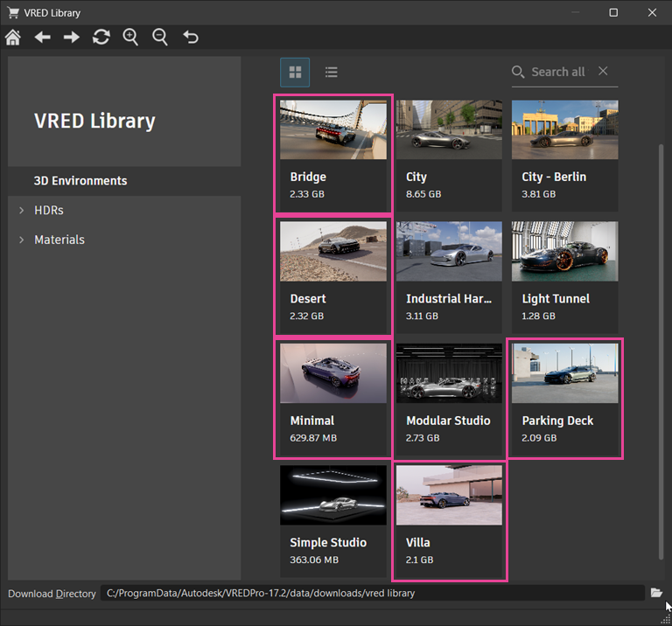This screenshot has height=626, width=672.
Task: Click the 'City - Berlin' title text
Action: click(554, 177)
